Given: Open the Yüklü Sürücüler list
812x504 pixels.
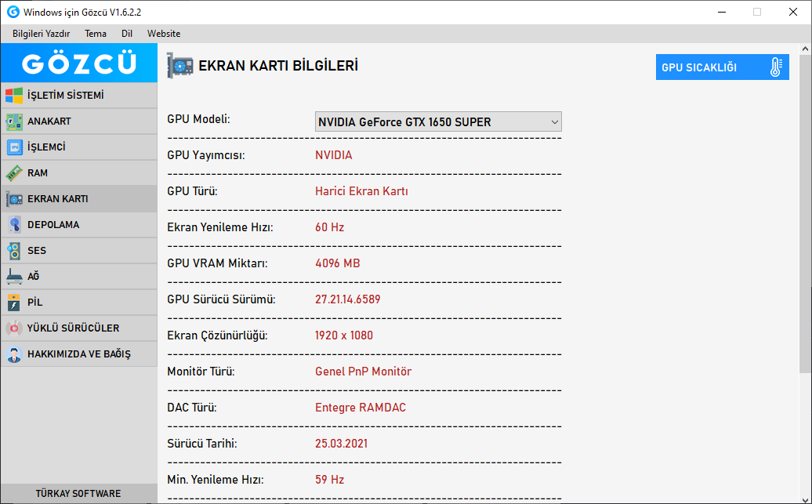Looking at the screenshot, I should tap(78, 328).
